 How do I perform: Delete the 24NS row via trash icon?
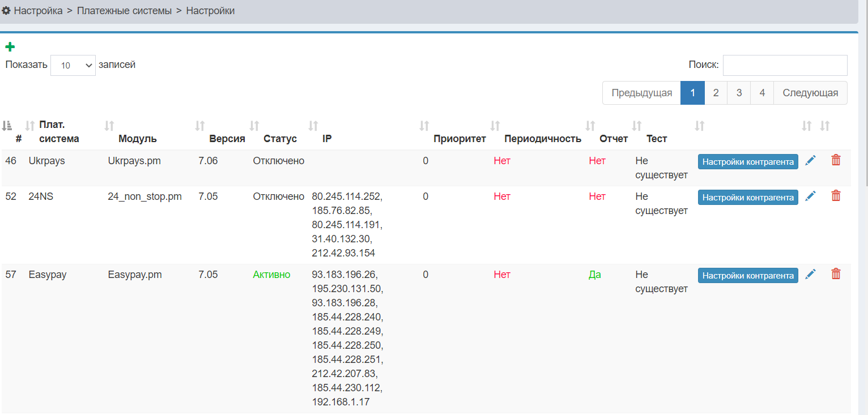pyautogui.click(x=836, y=196)
